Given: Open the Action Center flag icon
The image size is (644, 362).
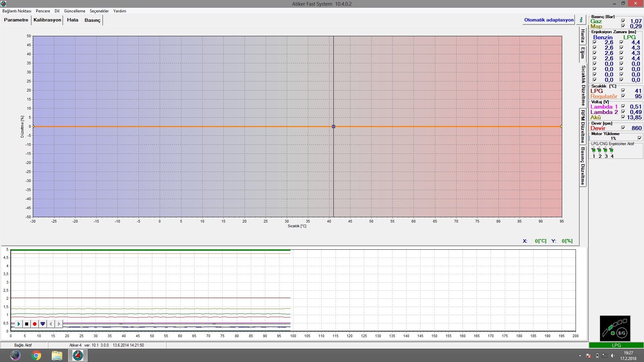Looking at the screenshot, I should (589, 356).
